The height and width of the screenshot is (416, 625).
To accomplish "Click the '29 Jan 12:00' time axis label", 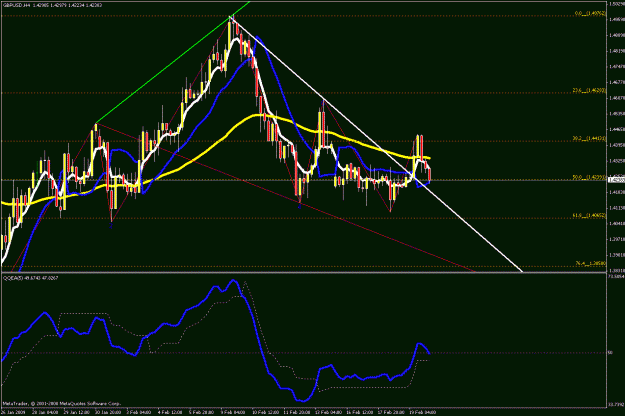I will pos(77,412).
